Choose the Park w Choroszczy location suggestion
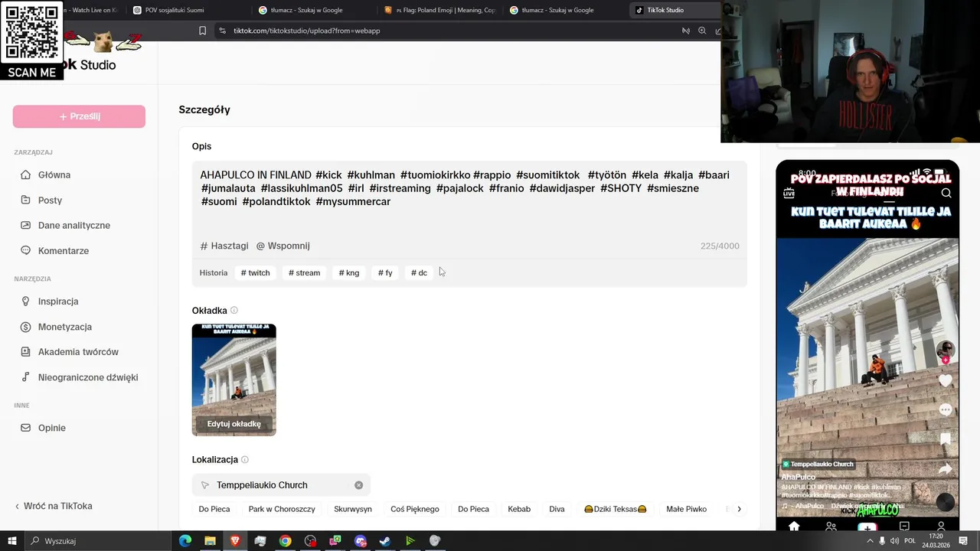Screen dimensions: 980x551 coord(282,509)
